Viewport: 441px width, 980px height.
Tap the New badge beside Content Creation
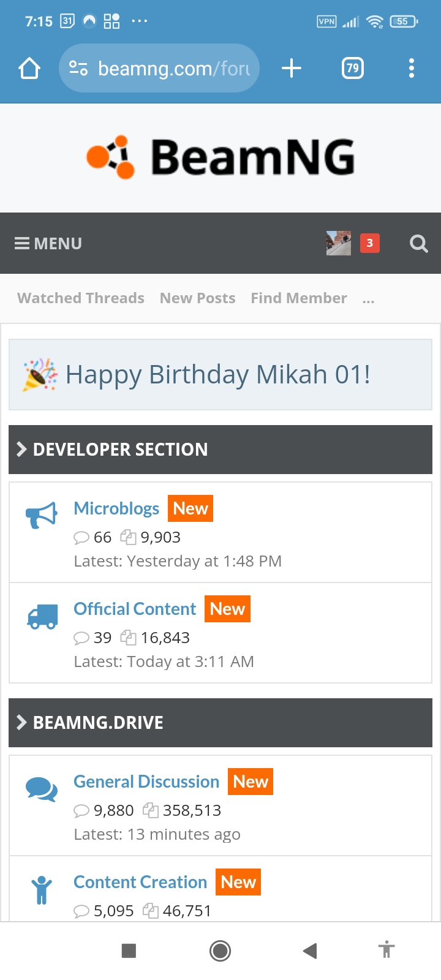click(238, 882)
